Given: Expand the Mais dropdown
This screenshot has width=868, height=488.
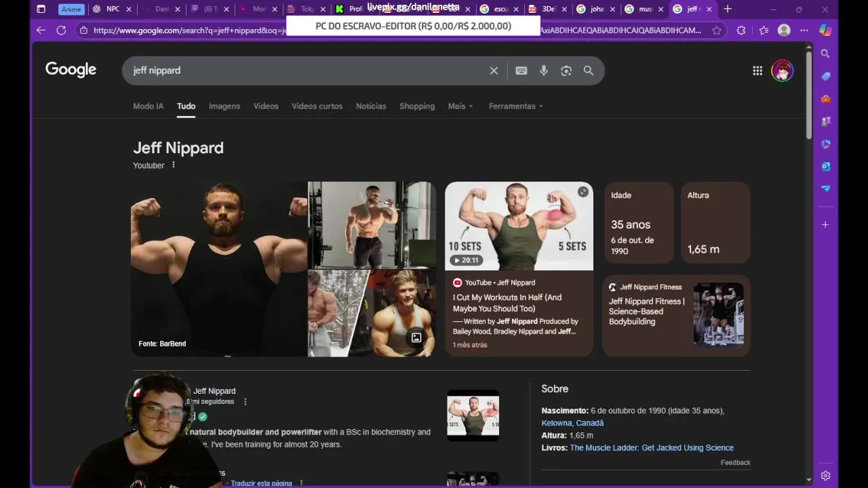Looking at the screenshot, I should (x=460, y=106).
